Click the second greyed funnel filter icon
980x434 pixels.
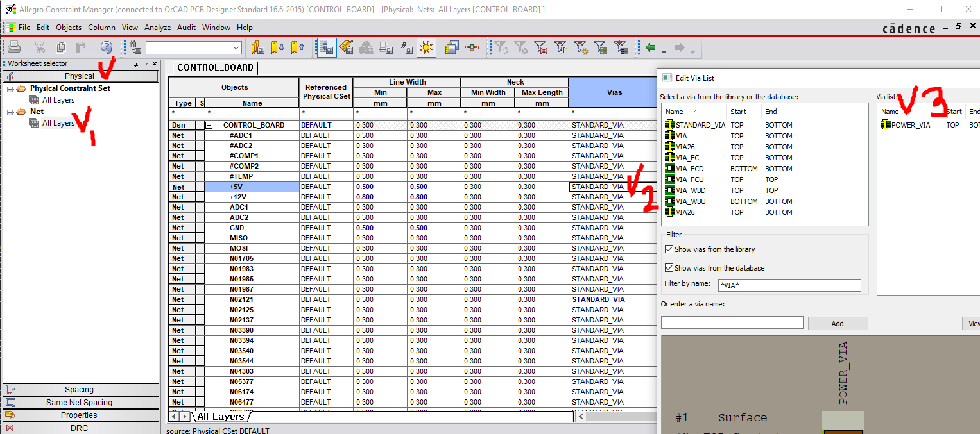click(x=521, y=47)
